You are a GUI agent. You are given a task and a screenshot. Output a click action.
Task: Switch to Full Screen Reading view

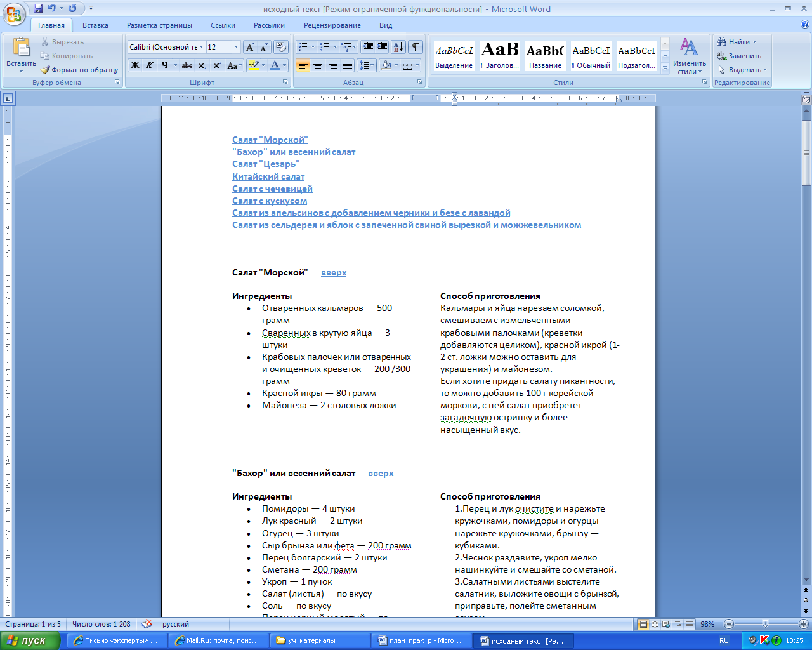pyautogui.click(x=655, y=624)
